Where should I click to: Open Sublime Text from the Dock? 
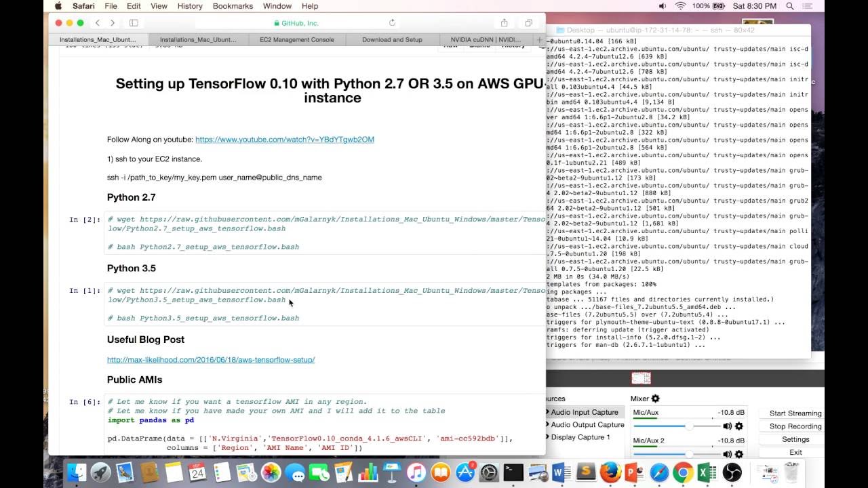pyautogui.click(x=586, y=472)
